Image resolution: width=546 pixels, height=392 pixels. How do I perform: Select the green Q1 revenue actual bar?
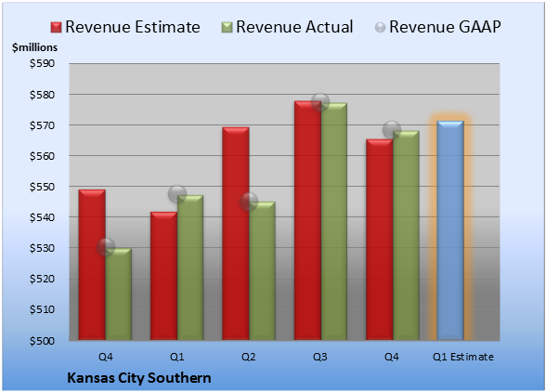click(190, 268)
